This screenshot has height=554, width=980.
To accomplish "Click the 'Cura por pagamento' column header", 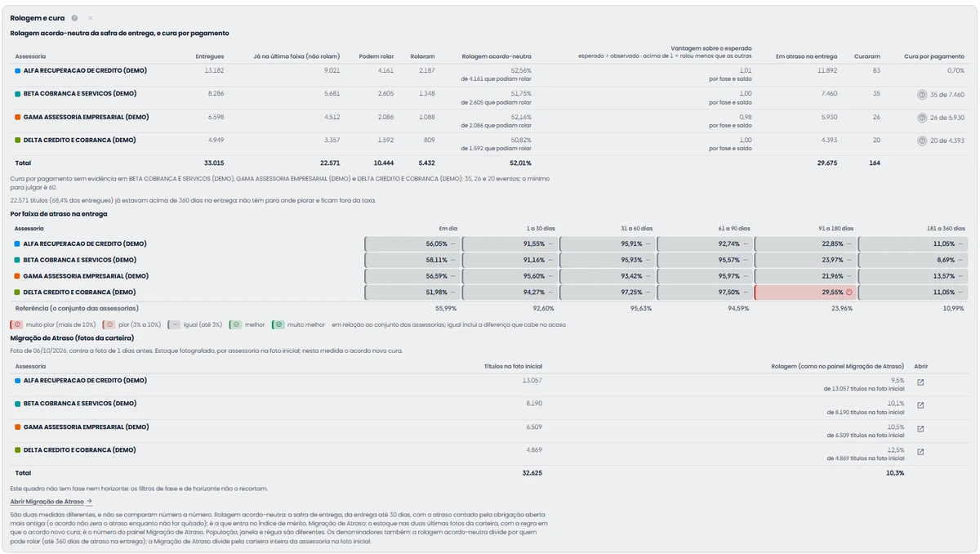I will [934, 56].
